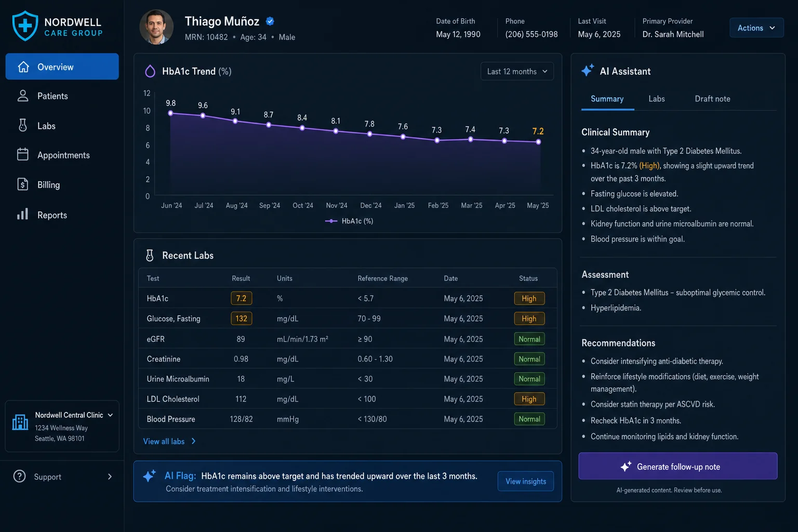Click the Jun '24 data point 9.8
Viewport: 798px width, 532px height.
[170, 113]
